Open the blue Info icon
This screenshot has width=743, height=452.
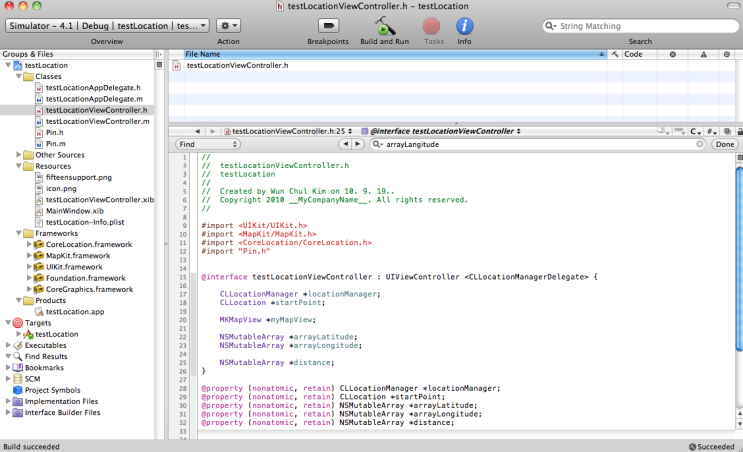(x=464, y=26)
